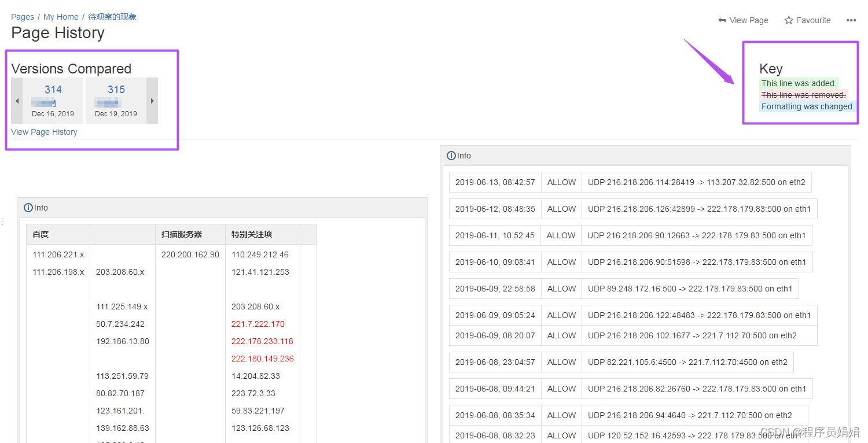Click the View Page arrow icon
The image size is (868, 443).
click(x=722, y=20)
